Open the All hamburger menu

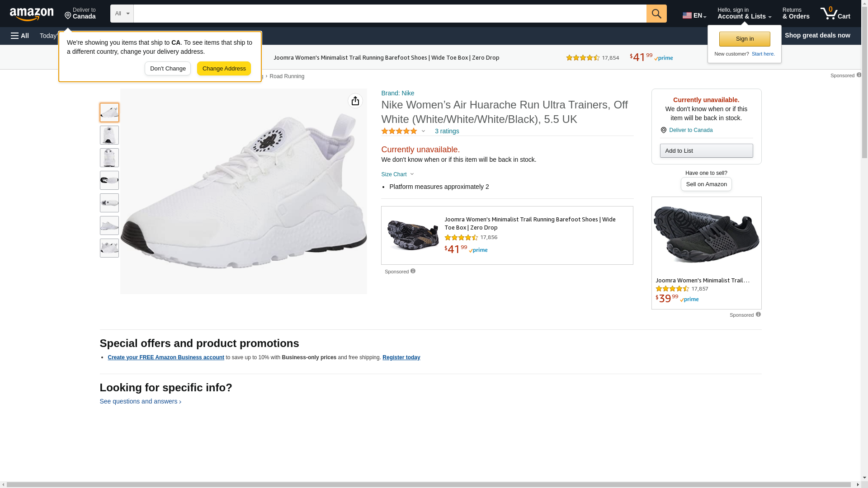click(20, 36)
